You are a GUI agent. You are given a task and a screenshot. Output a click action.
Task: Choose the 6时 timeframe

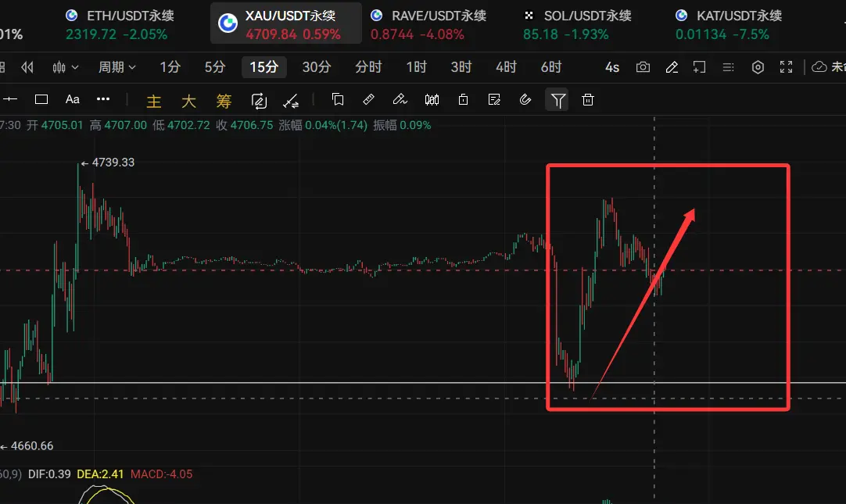tap(551, 67)
